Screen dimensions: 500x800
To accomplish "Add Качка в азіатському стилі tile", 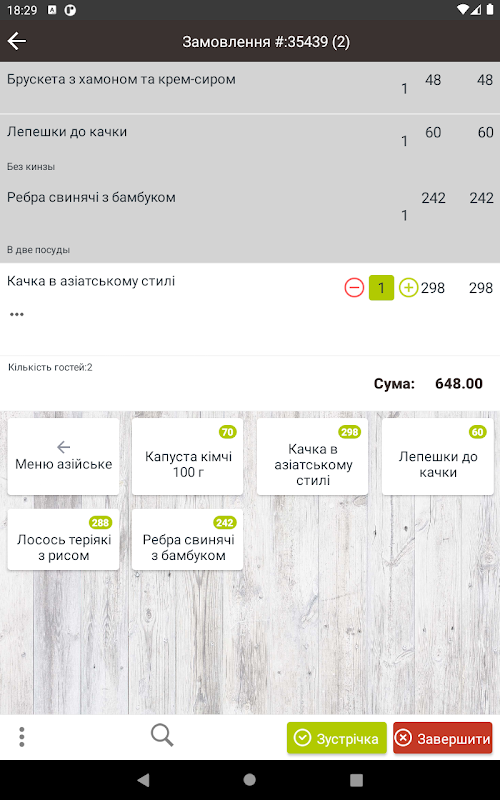I will click(x=313, y=457).
